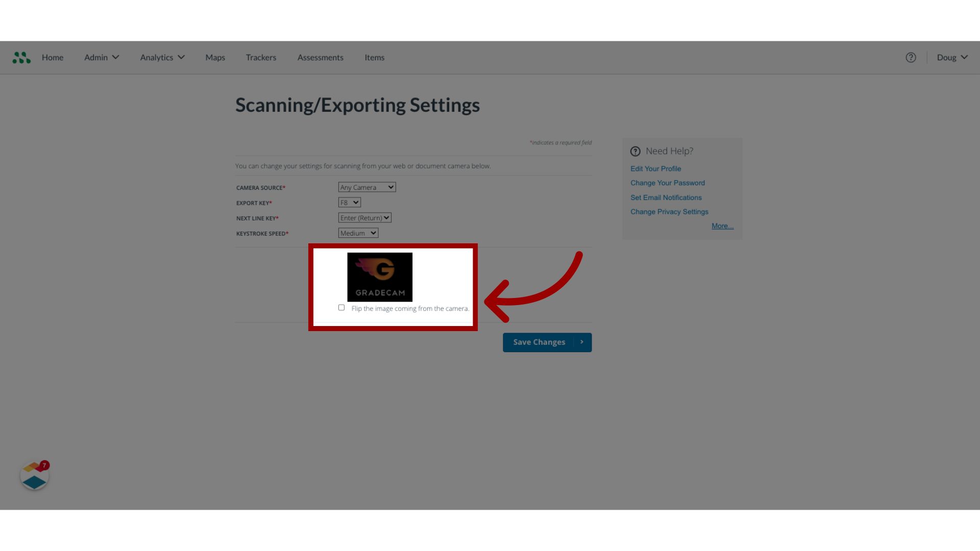
Task: Open the Home menu tab
Action: point(53,57)
